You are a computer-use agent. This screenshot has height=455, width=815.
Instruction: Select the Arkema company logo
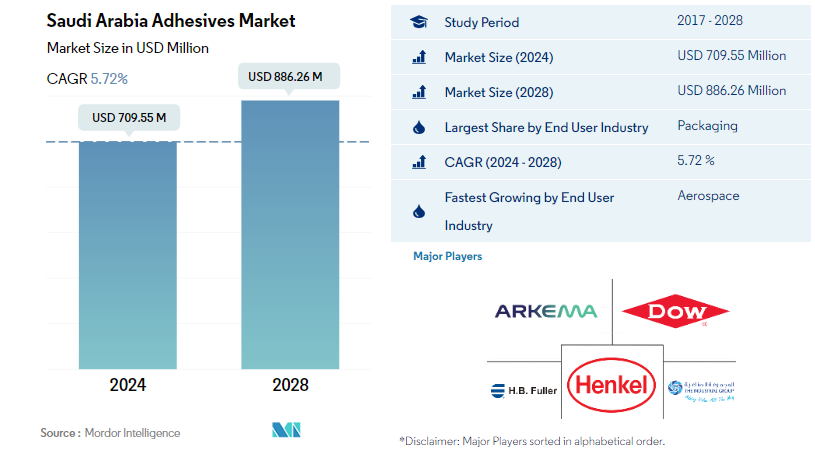pos(545,311)
